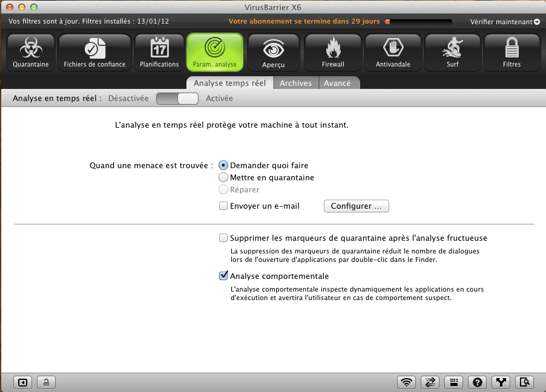
Task: Select the Mettre en quarantaine option
Action: 224,178
